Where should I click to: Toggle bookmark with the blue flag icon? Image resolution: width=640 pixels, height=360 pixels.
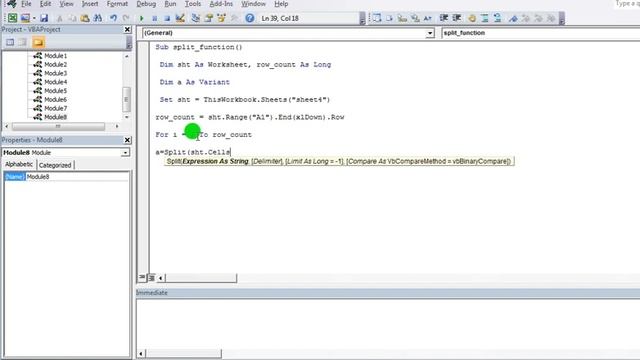(513, 18)
